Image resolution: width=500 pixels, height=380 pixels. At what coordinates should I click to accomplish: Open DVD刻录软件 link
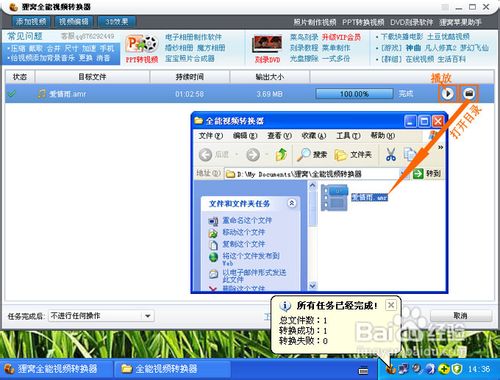coord(412,22)
